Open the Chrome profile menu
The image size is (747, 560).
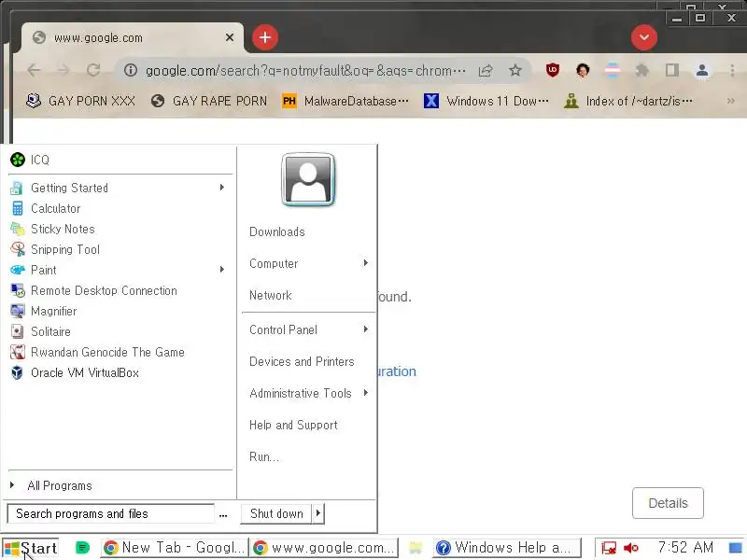point(702,71)
